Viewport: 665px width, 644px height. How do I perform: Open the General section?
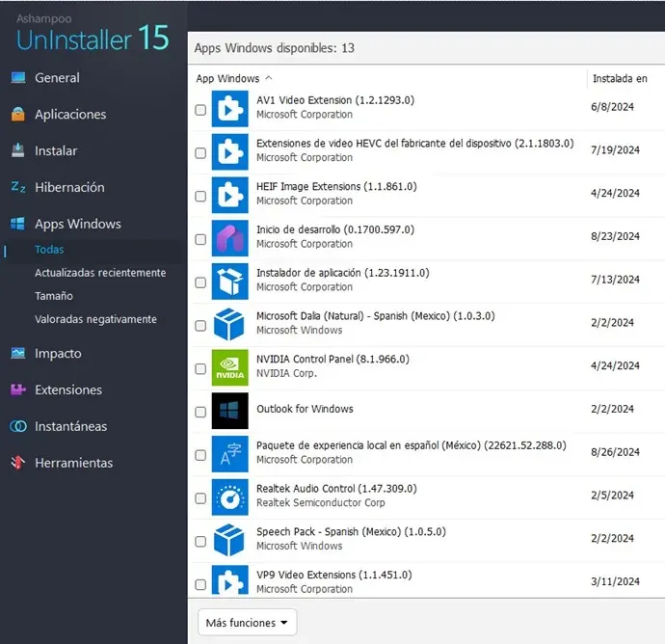point(57,78)
